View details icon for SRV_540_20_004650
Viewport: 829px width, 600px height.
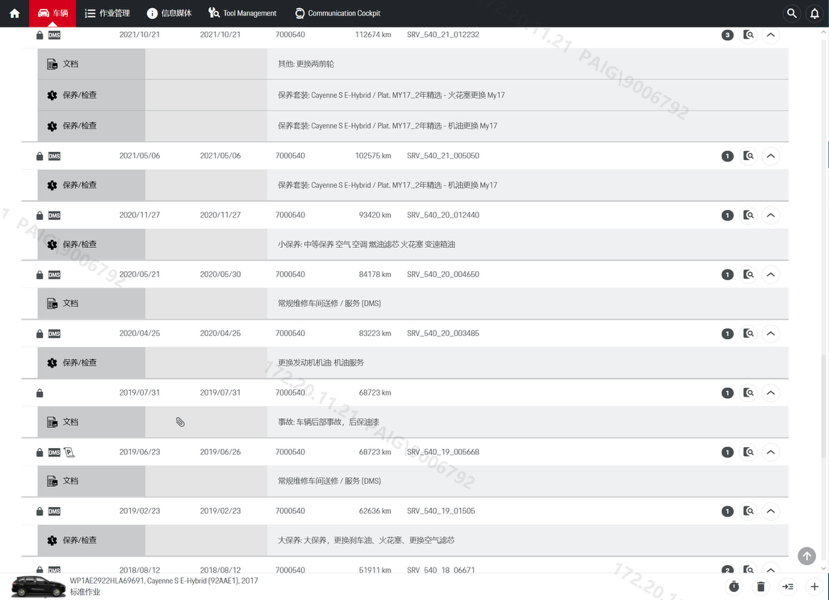point(749,274)
